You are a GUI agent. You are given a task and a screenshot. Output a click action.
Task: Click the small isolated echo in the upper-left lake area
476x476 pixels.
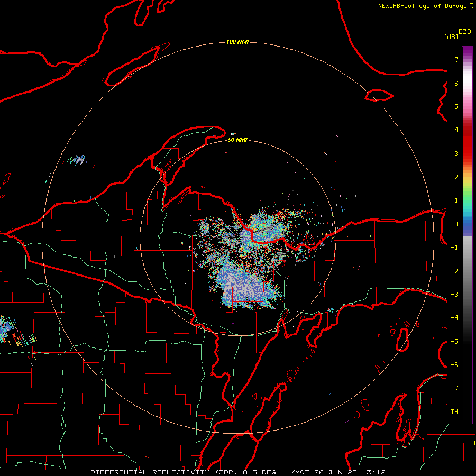[x=78, y=160]
